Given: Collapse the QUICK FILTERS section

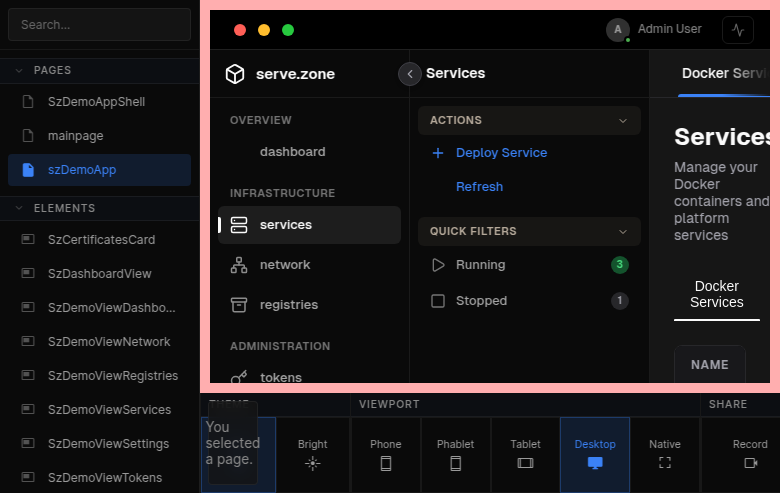Looking at the screenshot, I should pos(623,231).
